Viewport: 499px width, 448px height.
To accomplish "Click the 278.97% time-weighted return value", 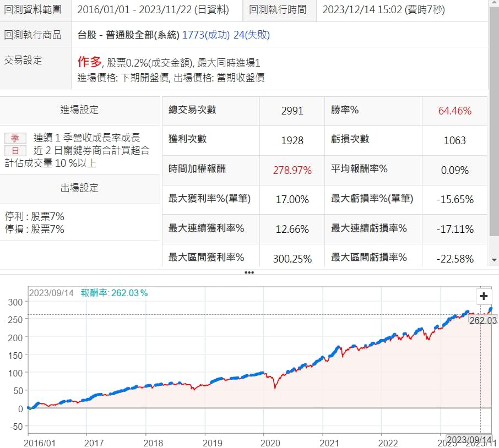I will click(x=292, y=170).
